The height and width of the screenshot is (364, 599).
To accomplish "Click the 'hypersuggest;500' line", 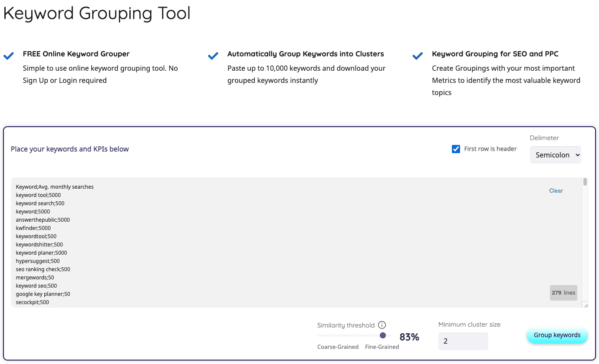I will pyautogui.click(x=38, y=261).
